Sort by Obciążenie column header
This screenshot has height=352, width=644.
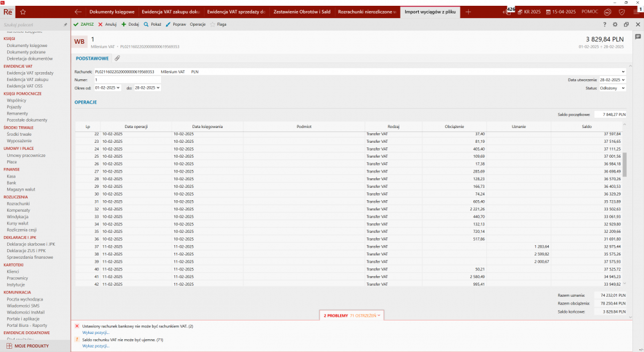click(454, 127)
